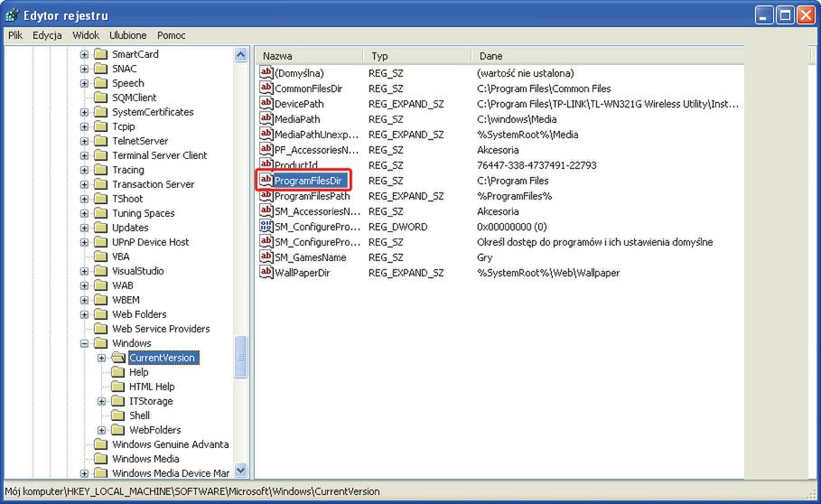Screen dimensions: 821x504
Task: Click the Web Service Providers folder icon
Action: point(100,329)
